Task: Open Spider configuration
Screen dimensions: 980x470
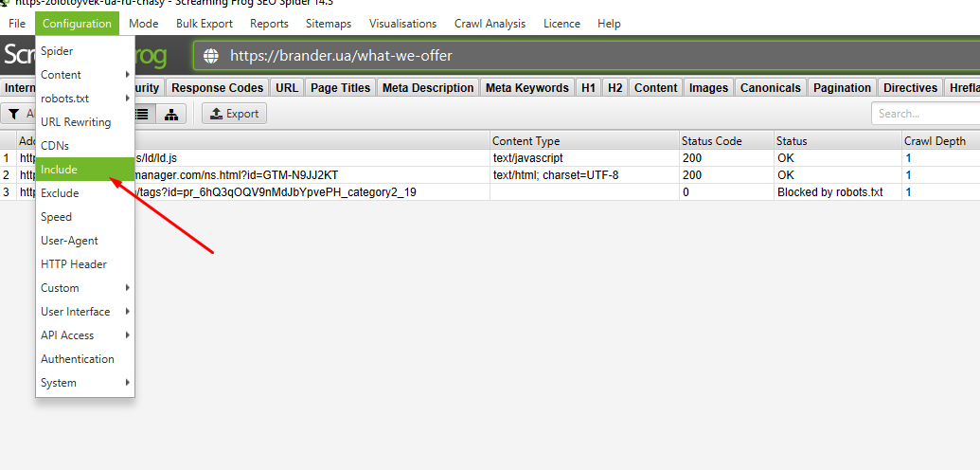Action: [x=57, y=51]
